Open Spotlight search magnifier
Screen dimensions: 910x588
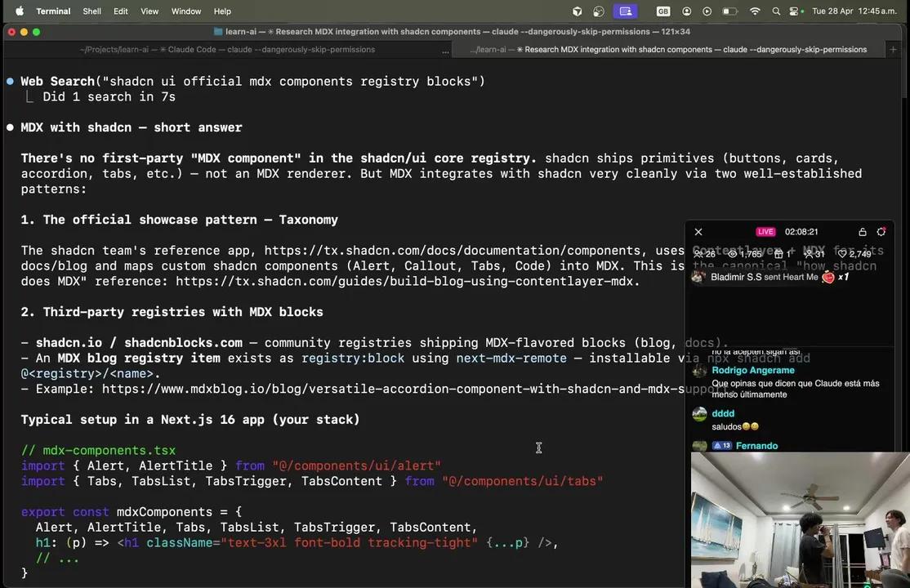coord(776,11)
